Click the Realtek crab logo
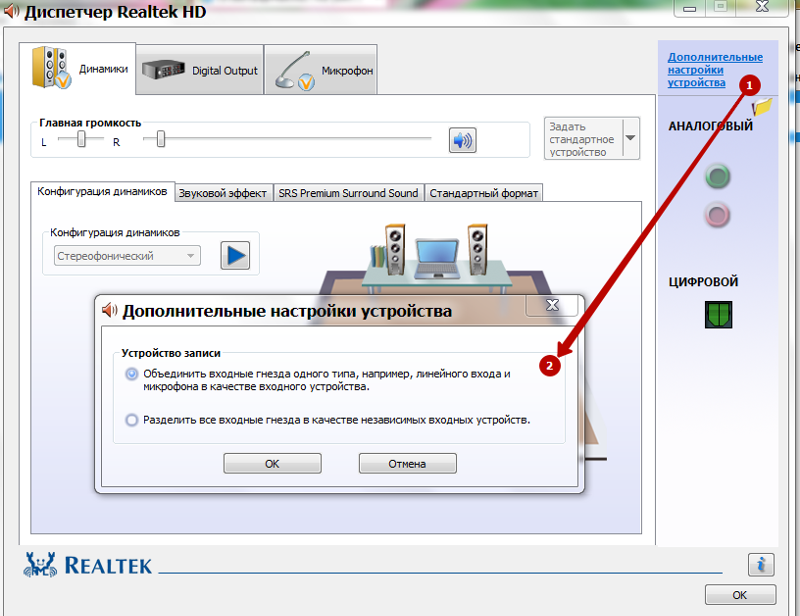Viewport: 800px width, 616px height. click(x=40, y=564)
